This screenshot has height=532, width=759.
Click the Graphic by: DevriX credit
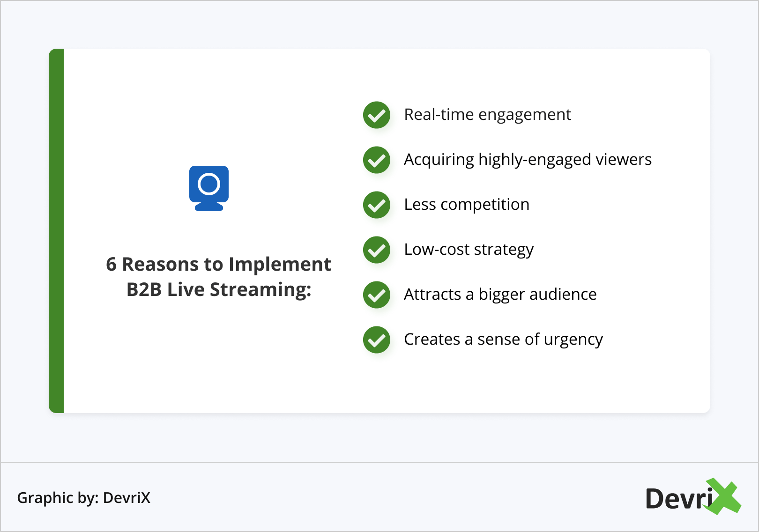(x=84, y=497)
